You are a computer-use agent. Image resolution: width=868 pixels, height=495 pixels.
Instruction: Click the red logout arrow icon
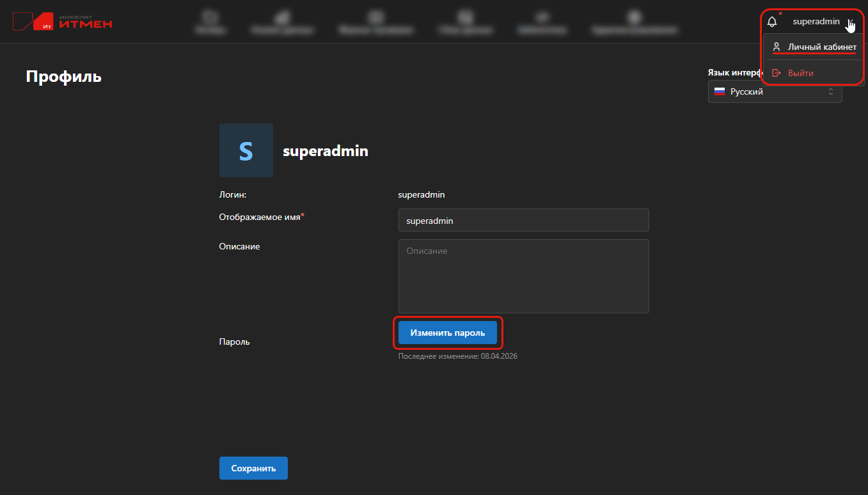(777, 73)
